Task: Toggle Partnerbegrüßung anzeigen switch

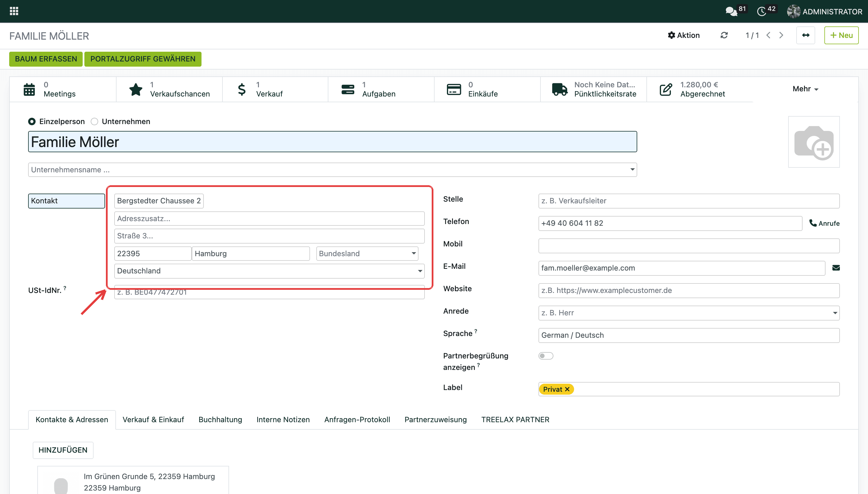Action: coord(546,356)
